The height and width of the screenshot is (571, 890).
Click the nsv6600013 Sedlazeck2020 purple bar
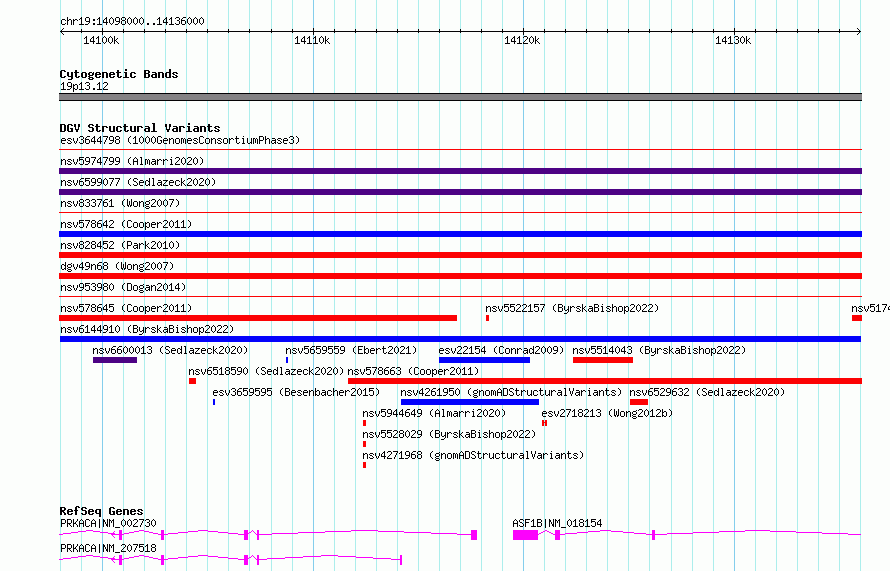point(115,360)
